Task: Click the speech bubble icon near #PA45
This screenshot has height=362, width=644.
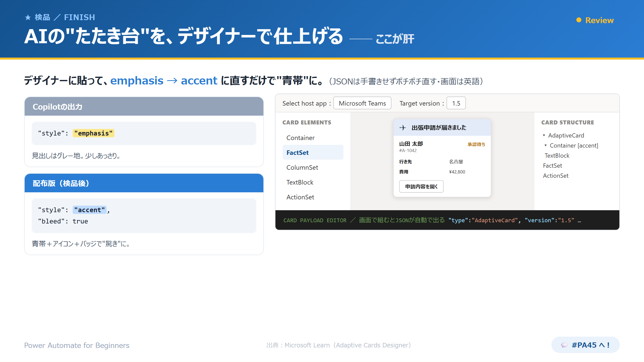Action: point(564,345)
